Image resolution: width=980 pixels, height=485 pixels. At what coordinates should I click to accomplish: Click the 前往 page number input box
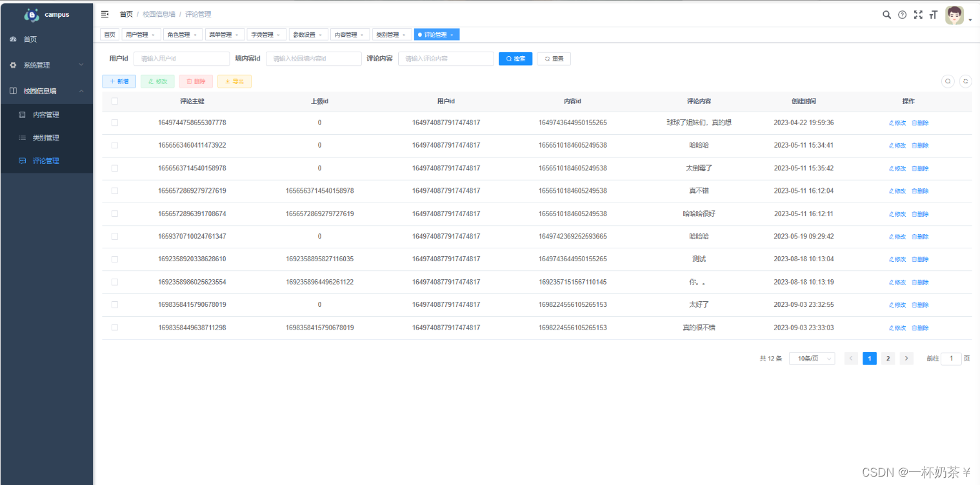951,359
